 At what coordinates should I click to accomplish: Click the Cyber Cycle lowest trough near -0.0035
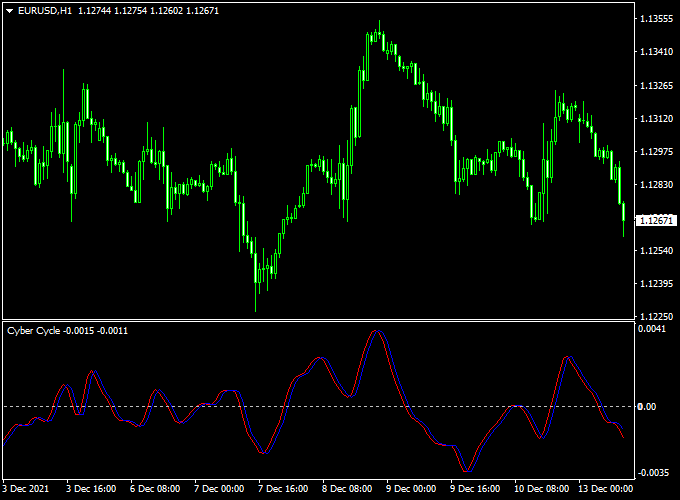(468, 469)
